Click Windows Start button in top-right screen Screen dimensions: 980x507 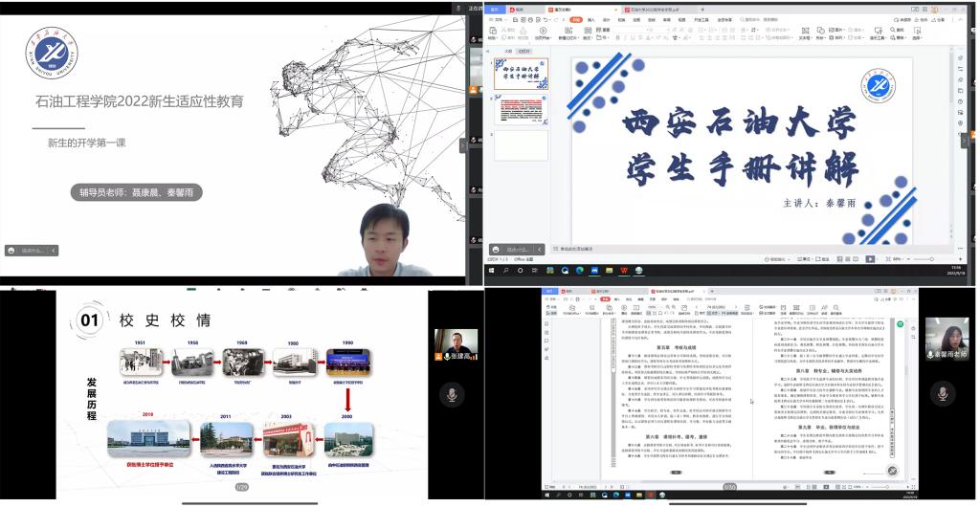click(x=491, y=271)
